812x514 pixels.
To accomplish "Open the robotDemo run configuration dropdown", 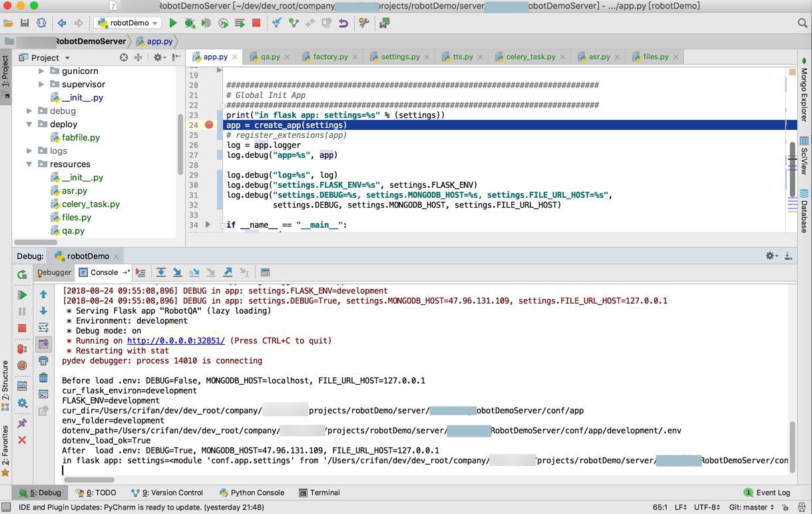I will (128, 23).
